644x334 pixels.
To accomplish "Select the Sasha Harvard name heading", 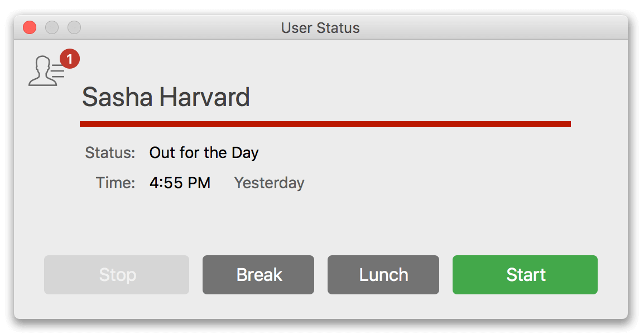I will (x=166, y=97).
